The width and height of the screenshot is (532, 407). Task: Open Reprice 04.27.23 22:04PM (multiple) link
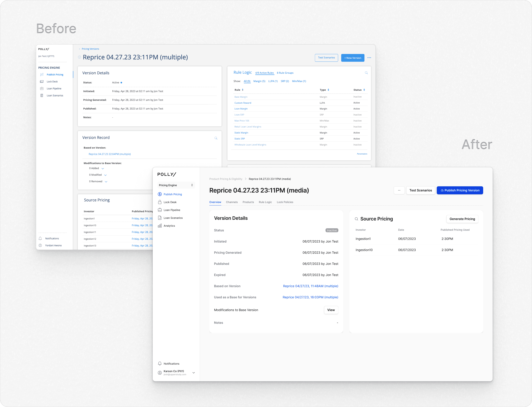pos(110,154)
